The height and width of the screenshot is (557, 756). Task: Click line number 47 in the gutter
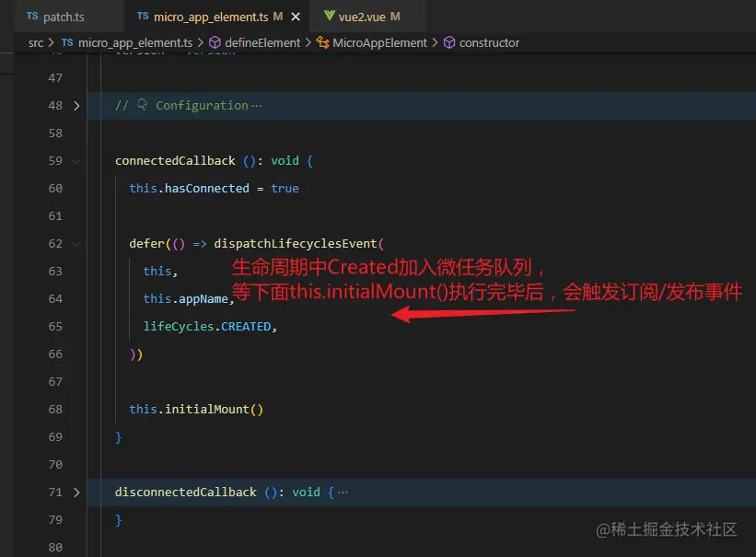click(x=55, y=78)
